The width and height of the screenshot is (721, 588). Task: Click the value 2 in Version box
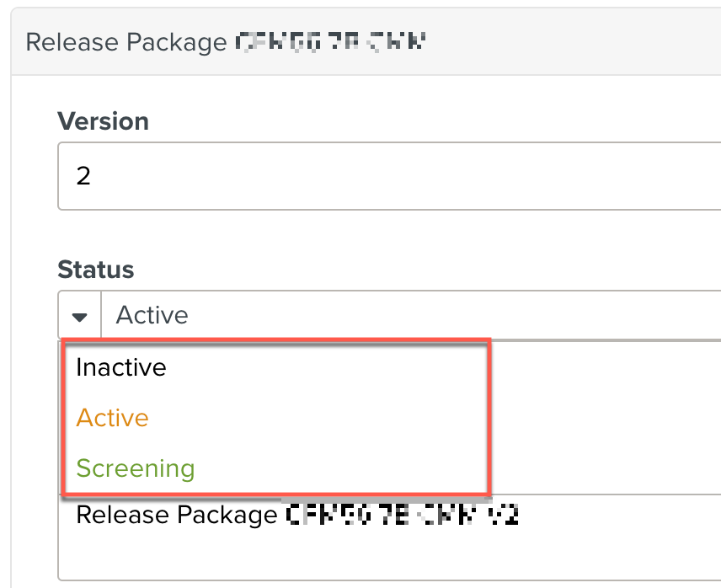point(83,177)
